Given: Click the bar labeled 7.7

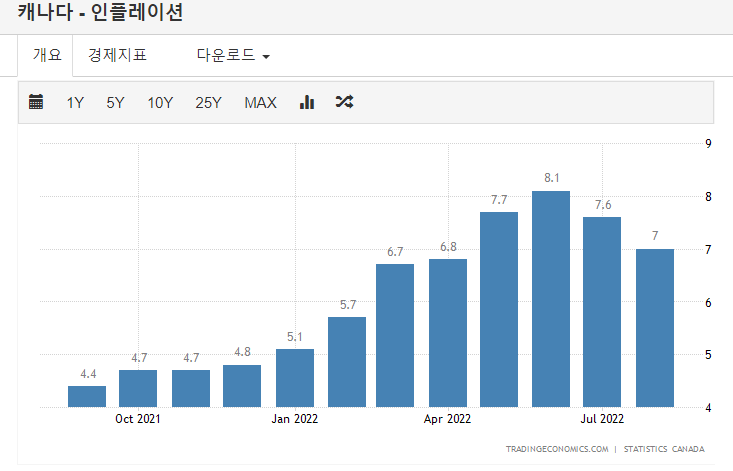Looking at the screenshot, I should pos(499,309).
